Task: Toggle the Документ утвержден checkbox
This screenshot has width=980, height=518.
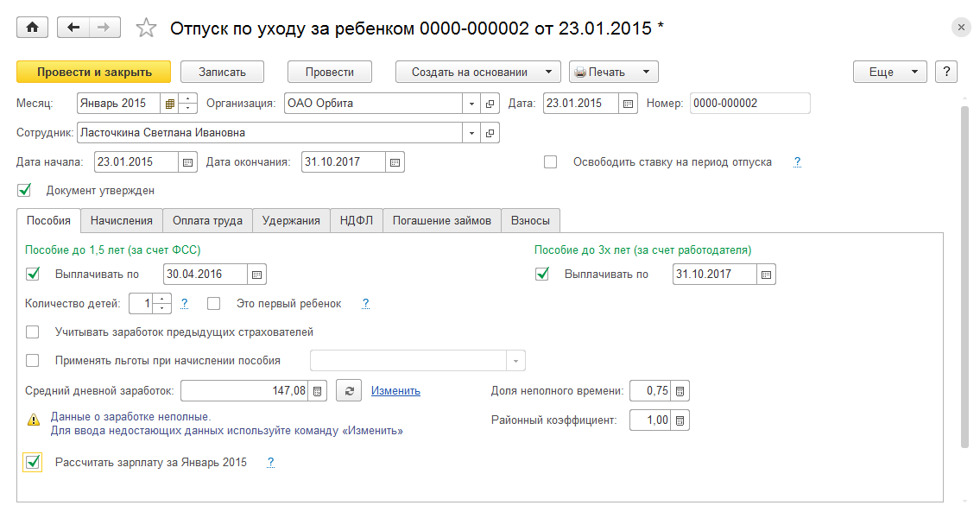Action: point(24,190)
